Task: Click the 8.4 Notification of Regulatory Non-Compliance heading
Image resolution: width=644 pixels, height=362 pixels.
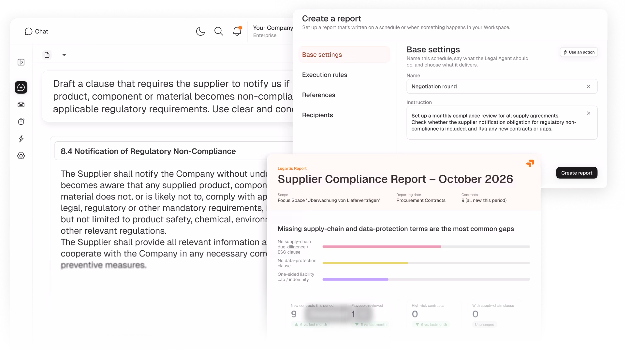Action: pyautogui.click(x=148, y=151)
